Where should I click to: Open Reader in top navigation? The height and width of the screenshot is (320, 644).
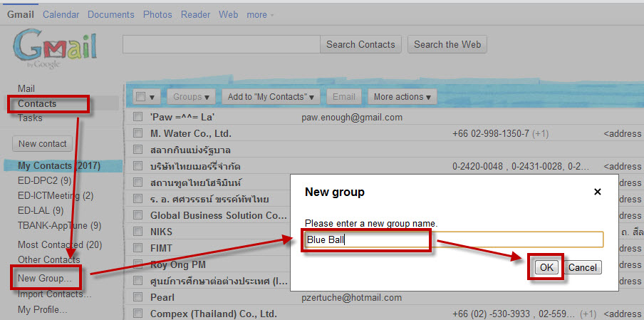[195, 15]
